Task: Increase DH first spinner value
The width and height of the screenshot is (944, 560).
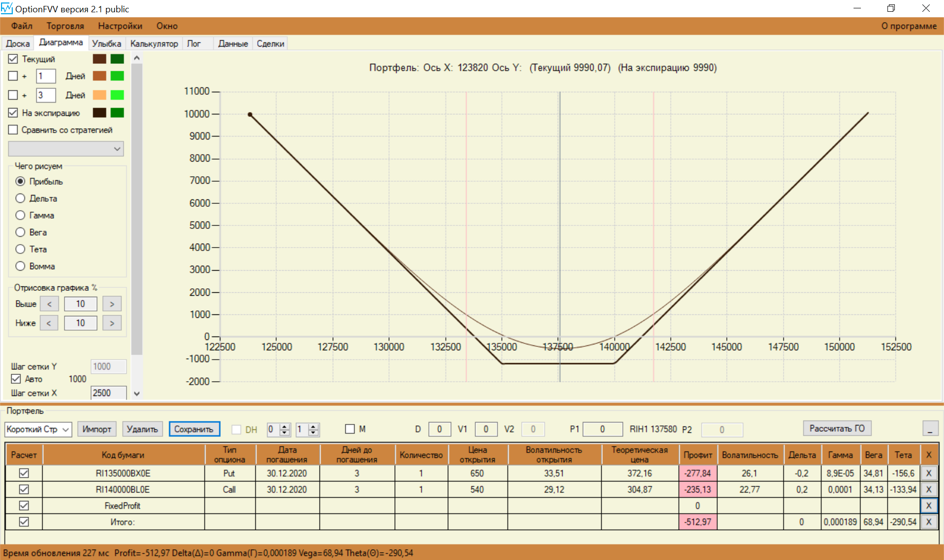Action: tap(285, 426)
